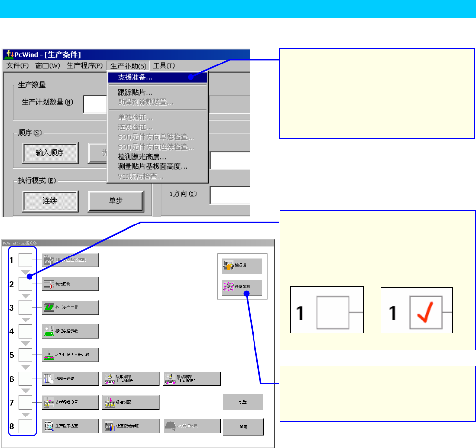Open the 支援吸嘴设置 nozzle setup step

tap(70, 402)
